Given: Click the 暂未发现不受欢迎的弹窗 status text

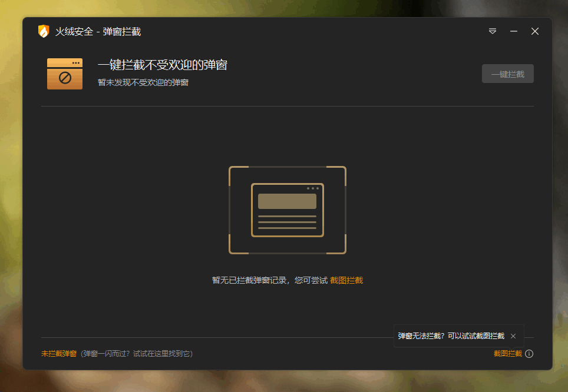Looking at the screenshot, I should pos(143,82).
